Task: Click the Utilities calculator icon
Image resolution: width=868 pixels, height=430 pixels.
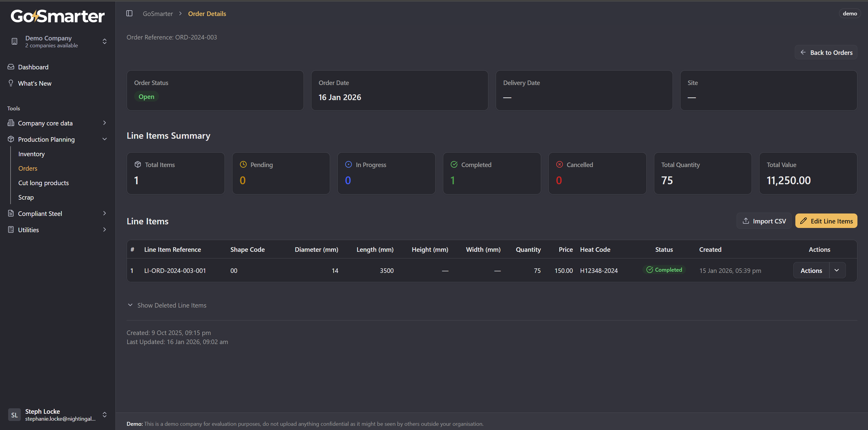Action: pos(11,229)
